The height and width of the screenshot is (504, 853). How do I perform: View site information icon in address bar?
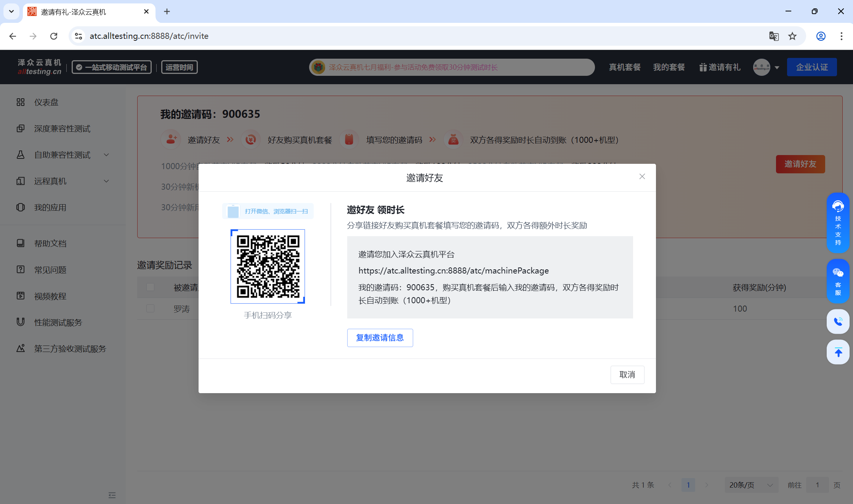pyautogui.click(x=79, y=36)
